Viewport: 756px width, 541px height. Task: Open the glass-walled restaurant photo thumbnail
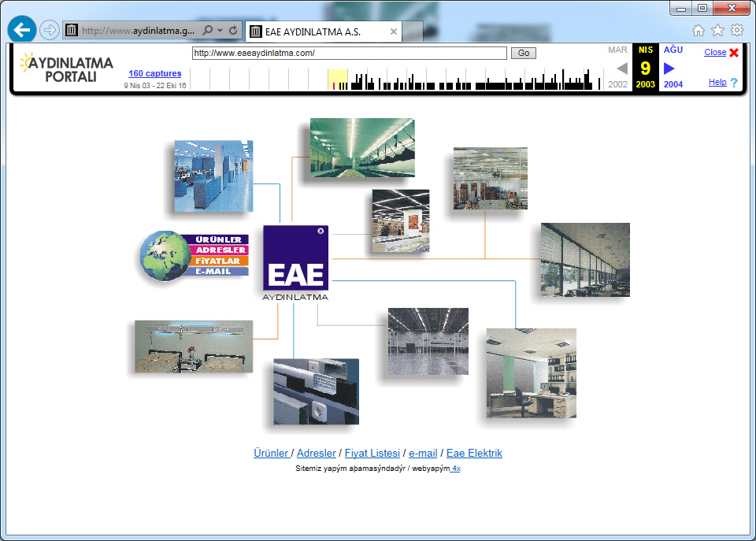coord(585,259)
